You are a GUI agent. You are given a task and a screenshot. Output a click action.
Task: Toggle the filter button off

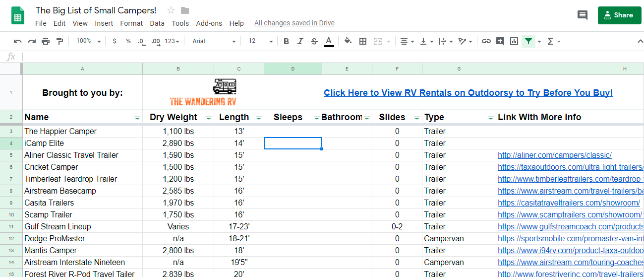click(528, 41)
